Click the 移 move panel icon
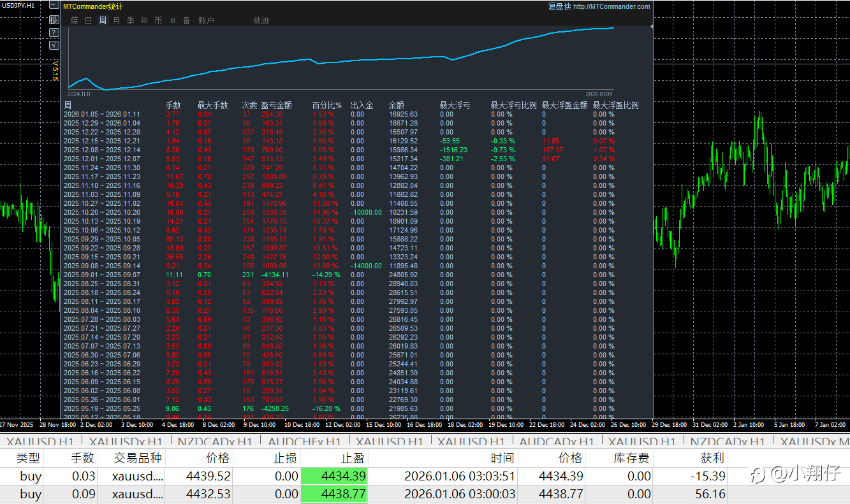850x504 pixels. [54, 20]
